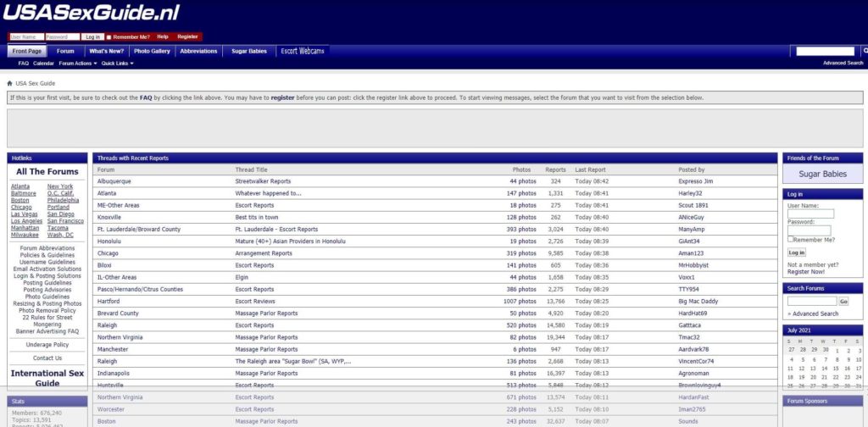Open International Sex Guide link

click(x=47, y=379)
